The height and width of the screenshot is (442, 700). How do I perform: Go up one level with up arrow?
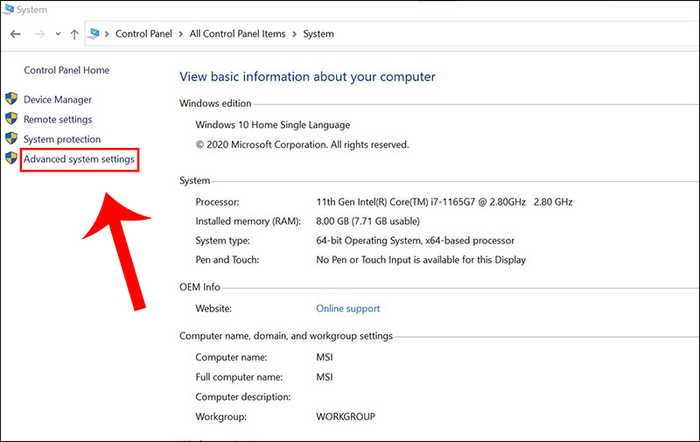coord(74,34)
